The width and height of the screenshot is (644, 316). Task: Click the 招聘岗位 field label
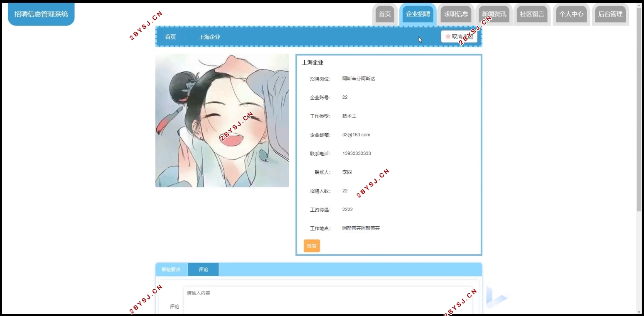tap(320, 79)
